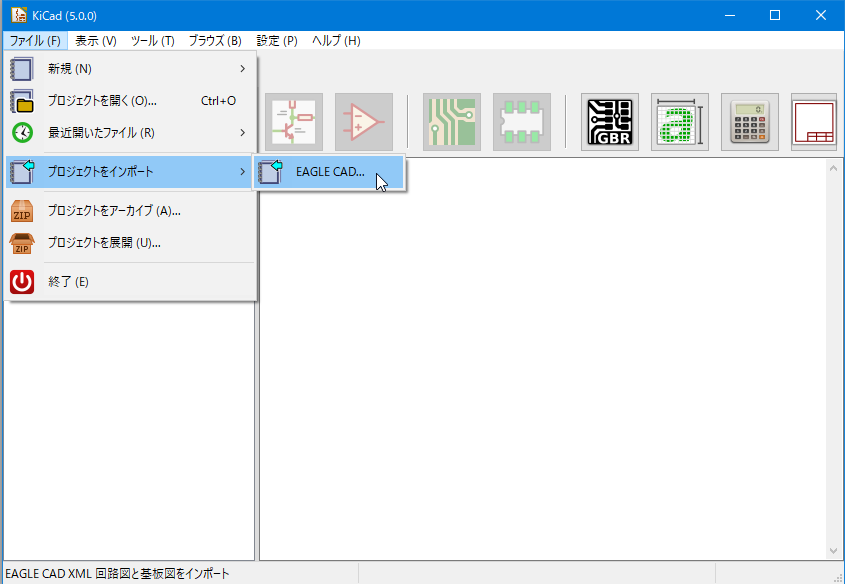Screen dimensions: 845x584
Task: Open the ヘルプ (H) menu
Action: [336, 41]
